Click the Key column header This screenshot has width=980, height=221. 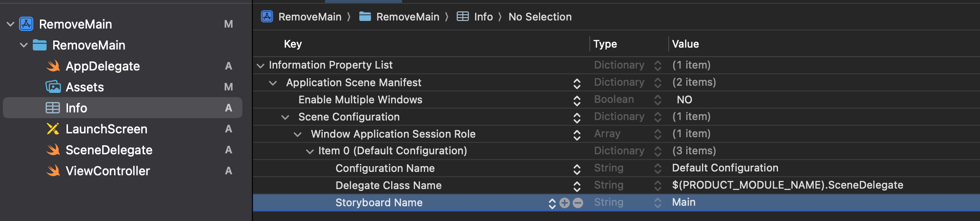293,44
